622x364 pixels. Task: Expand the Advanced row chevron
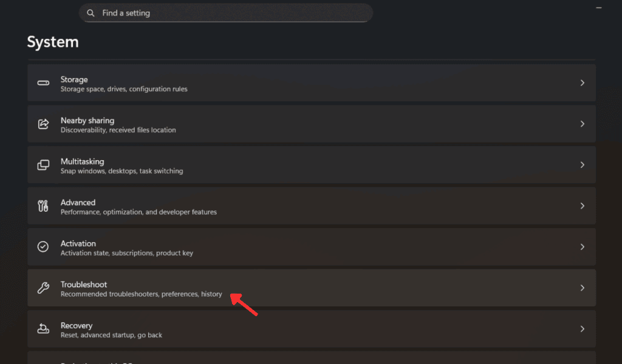583,206
